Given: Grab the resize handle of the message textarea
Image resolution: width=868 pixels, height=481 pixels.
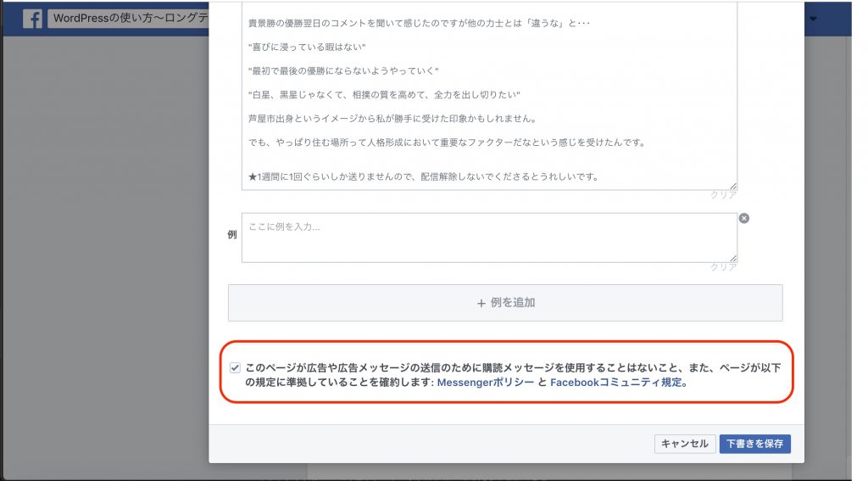Looking at the screenshot, I should tap(733, 186).
